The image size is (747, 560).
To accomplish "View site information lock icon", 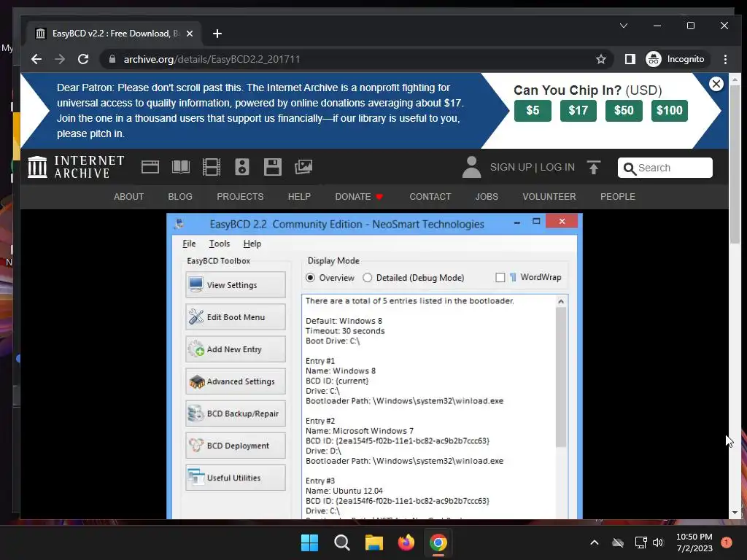I will [x=112, y=59].
